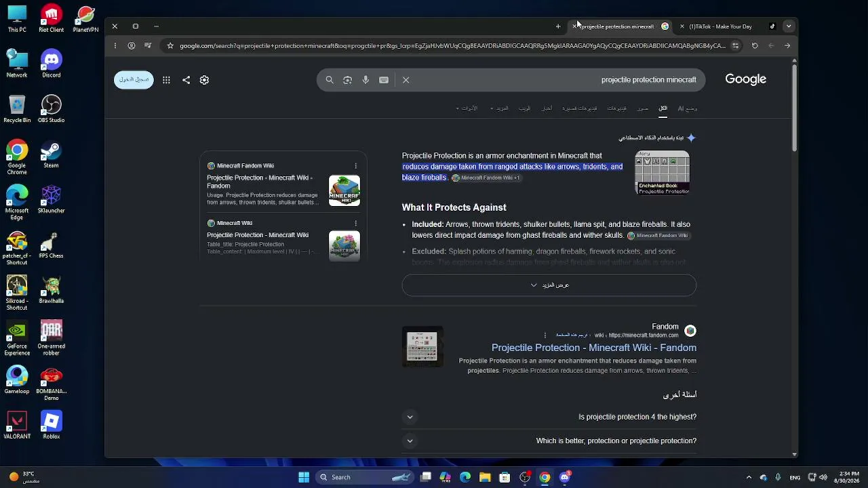Open the Fandom result three-dot options
868x488 pixels.
[545, 335]
